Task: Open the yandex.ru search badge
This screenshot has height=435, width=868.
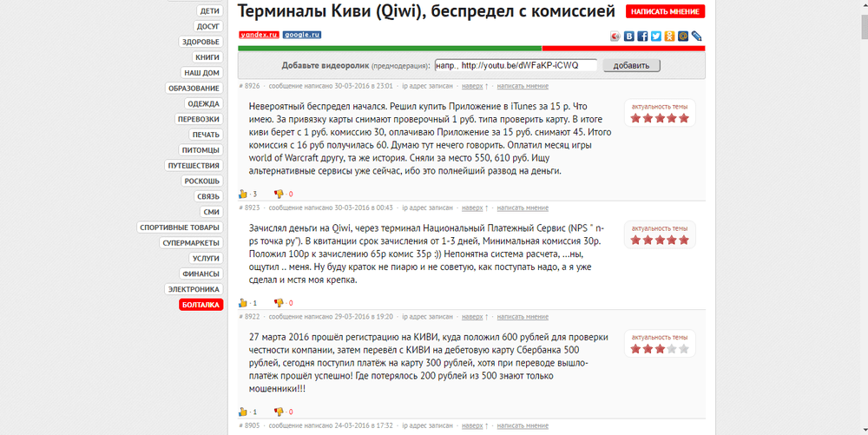Action: (259, 35)
